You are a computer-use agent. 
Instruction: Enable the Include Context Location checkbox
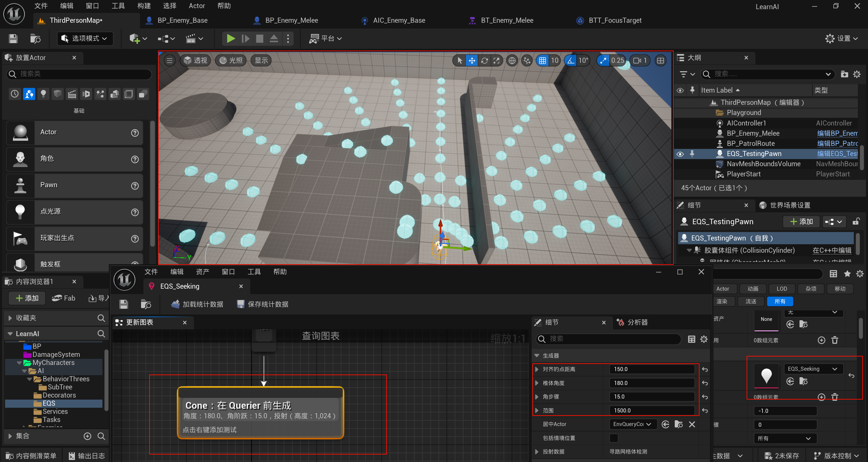[614, 438]
